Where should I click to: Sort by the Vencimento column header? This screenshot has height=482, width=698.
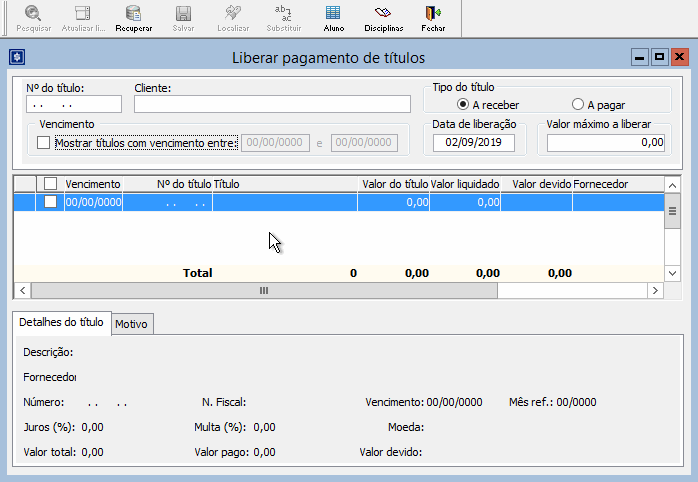93,184
